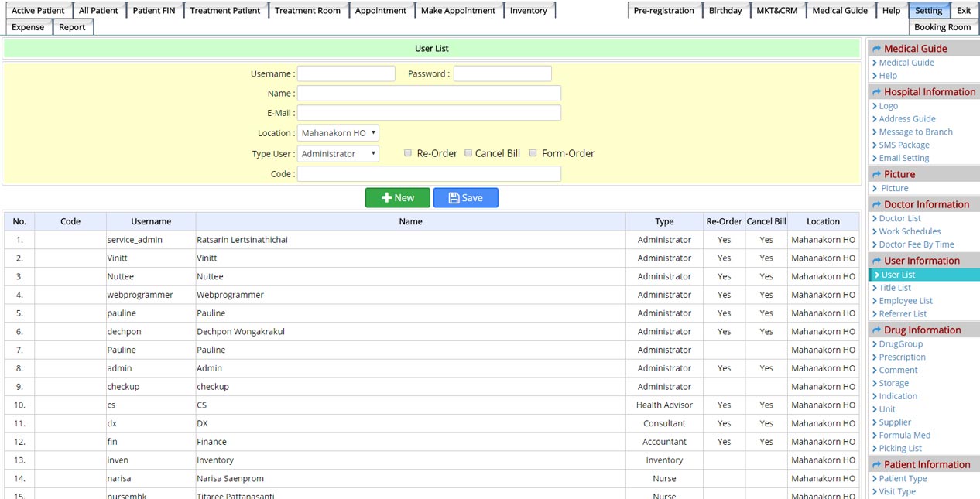Click the Medical Guide section arrow icon
This screenshot has width=980, height=499.
876,49
